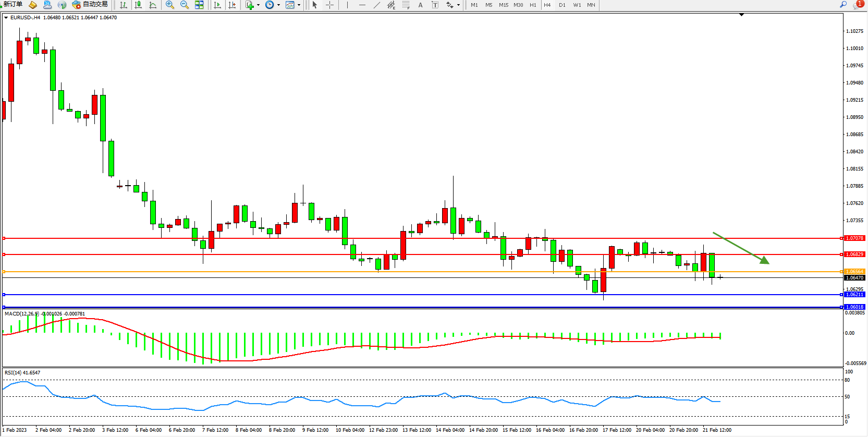Open the search magnifier at top right

(x=843, y=5)
